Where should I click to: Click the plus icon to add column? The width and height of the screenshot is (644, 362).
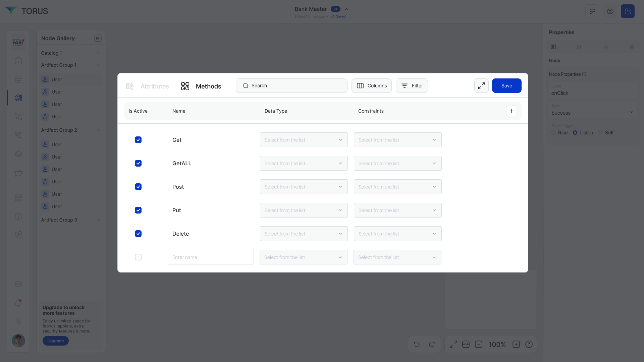[511, 111]
